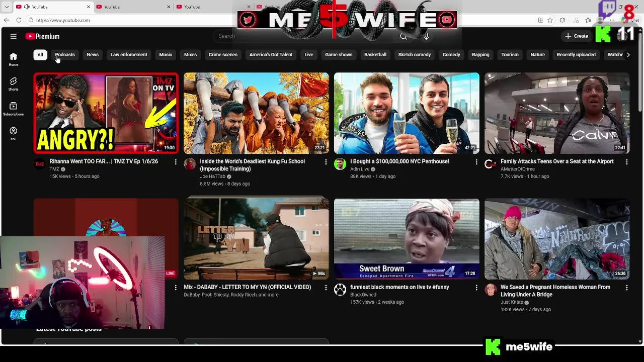Filter by Law enforcement chip
Screen dimensions: 644x362
pyautogui.click(x=129, y=55)
